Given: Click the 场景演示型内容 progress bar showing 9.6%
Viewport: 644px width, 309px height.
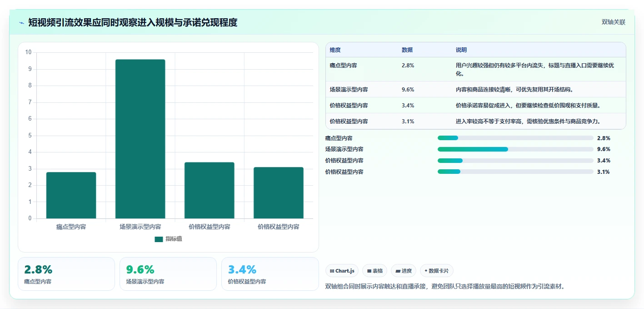Looking at the screenshot, I should [515, 149].
